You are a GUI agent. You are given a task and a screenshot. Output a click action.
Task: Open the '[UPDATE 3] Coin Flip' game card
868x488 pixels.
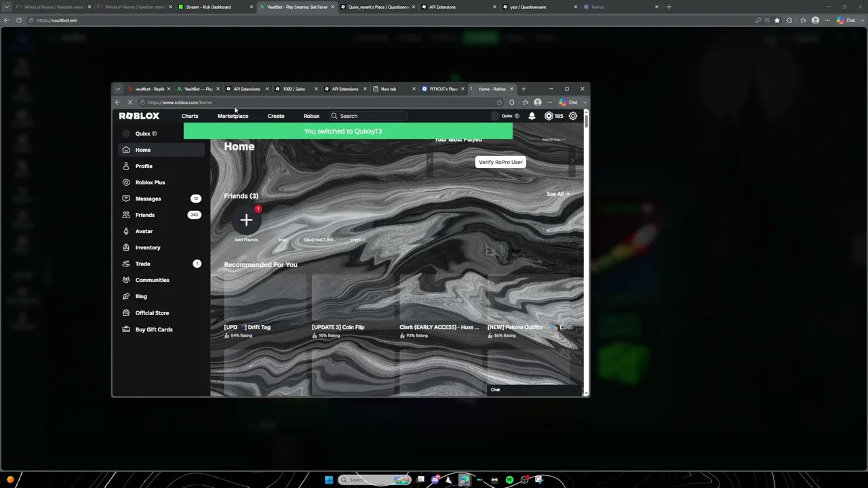pyautogui.click(x=353, y=306)
